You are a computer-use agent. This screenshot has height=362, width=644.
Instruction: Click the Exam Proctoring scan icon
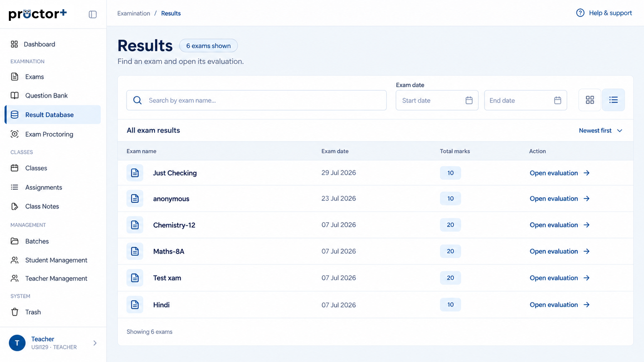pos(15,134)
